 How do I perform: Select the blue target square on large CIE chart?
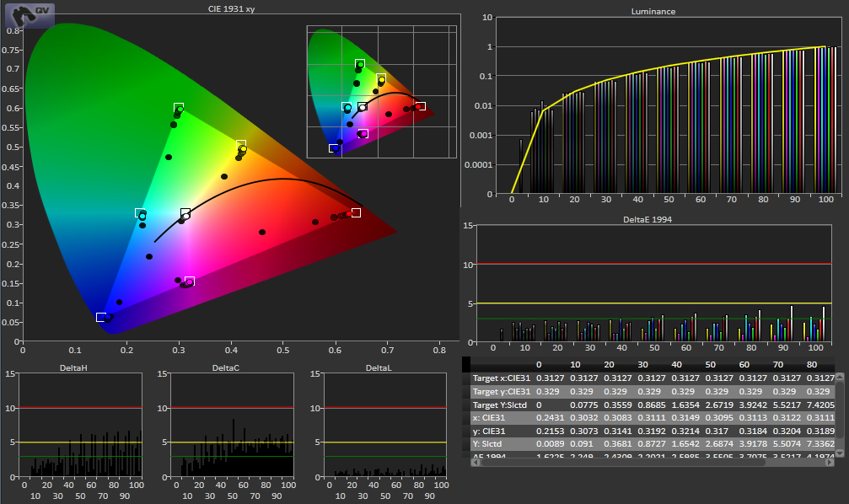pos(100,317)
